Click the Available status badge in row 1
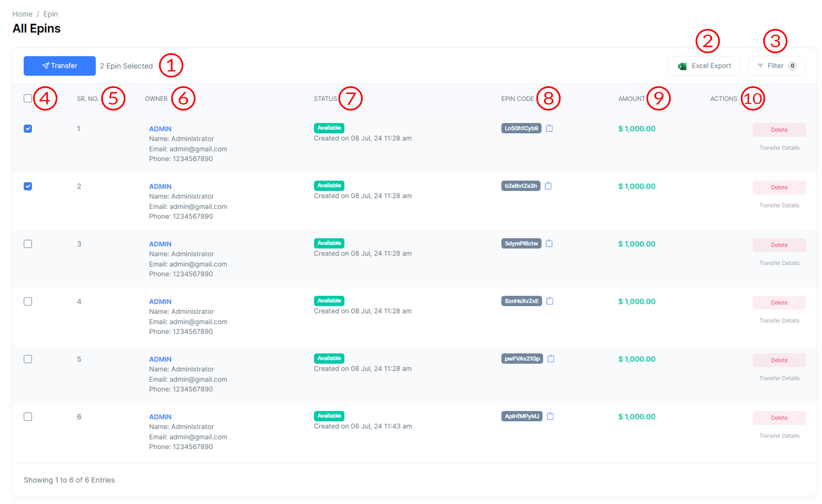The height and width of the screenshot is (504, 822). (x=329, y=128)
